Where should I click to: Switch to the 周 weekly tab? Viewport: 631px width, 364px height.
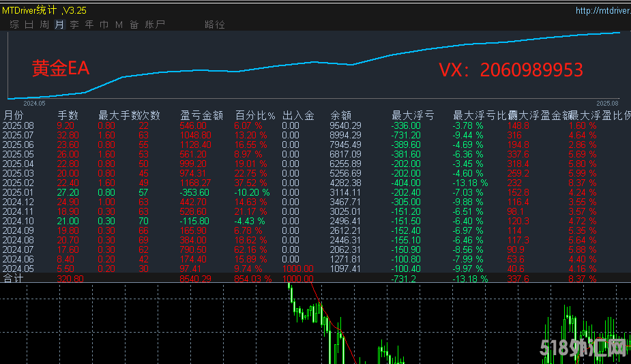click(44, 25)
